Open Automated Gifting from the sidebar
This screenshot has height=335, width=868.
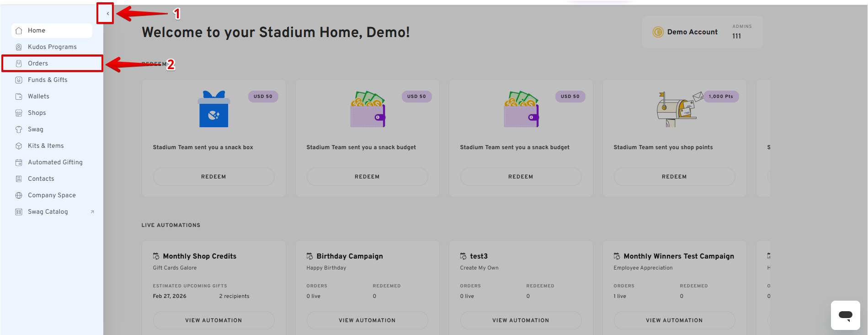coord(55,162)
